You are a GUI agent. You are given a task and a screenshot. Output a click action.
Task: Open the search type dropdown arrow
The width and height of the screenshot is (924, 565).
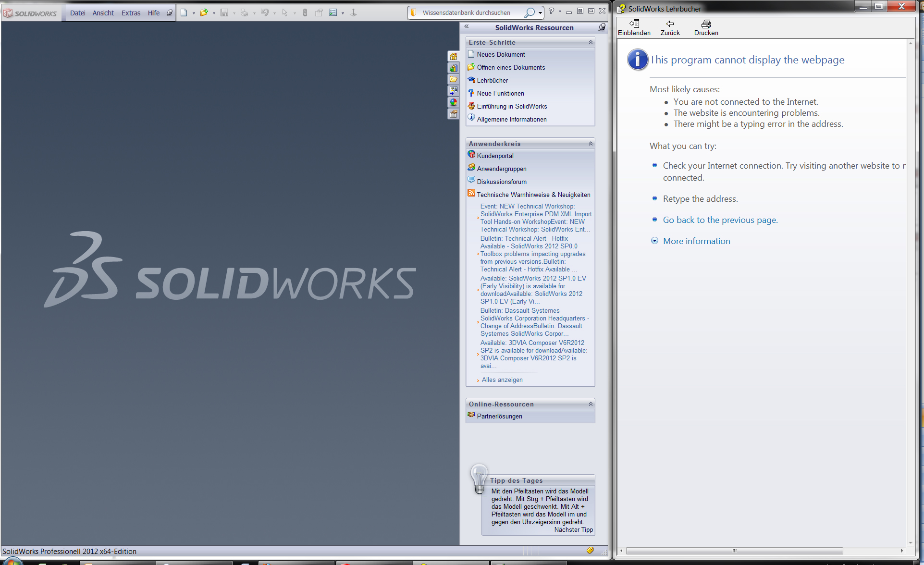[540, 13]
